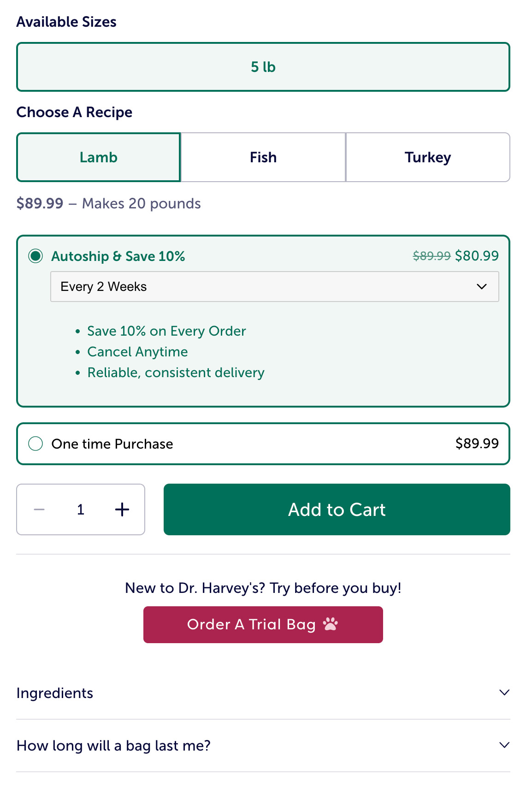Click the chevron icon beside Ingredients
Screen dimensions: 532x793
pyautogui.click(x=504, y=692)
